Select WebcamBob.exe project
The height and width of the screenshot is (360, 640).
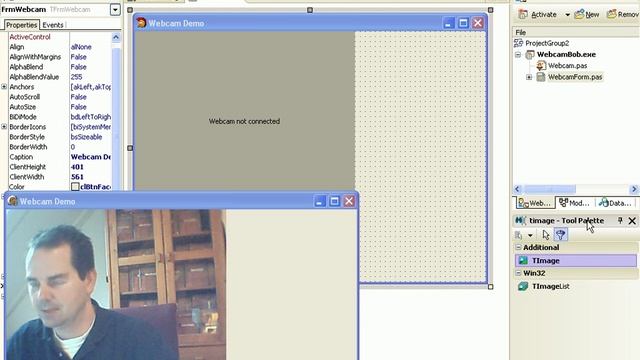coord(566,54)
